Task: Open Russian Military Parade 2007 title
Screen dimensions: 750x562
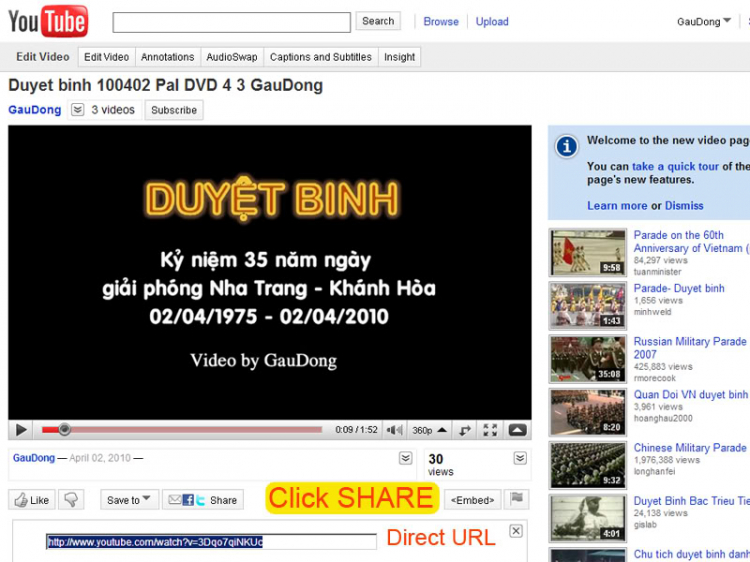Action: [690, 348]
